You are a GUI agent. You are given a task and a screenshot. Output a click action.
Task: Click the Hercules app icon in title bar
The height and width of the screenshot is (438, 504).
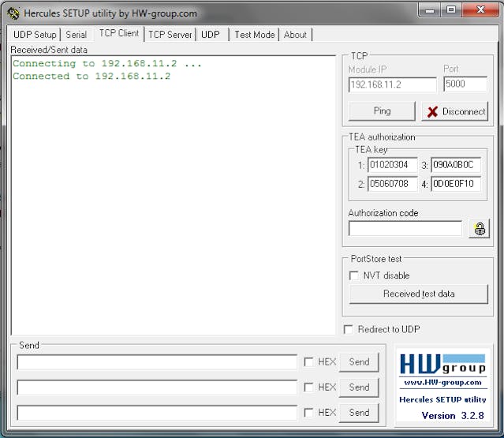[x=14, y=13]
